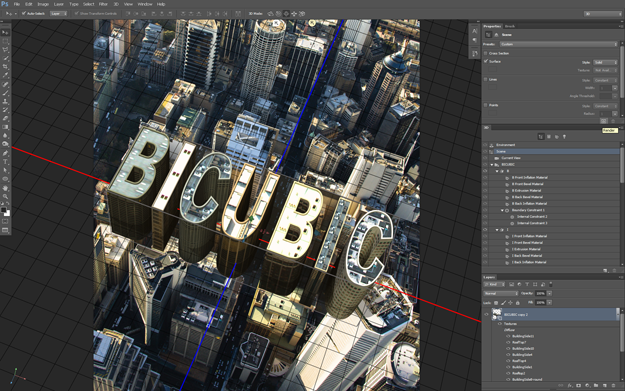Image resolution: width=625 pixels, height=391 pixels.
Task: Open the 3D menu
Action: click(116, 4)
